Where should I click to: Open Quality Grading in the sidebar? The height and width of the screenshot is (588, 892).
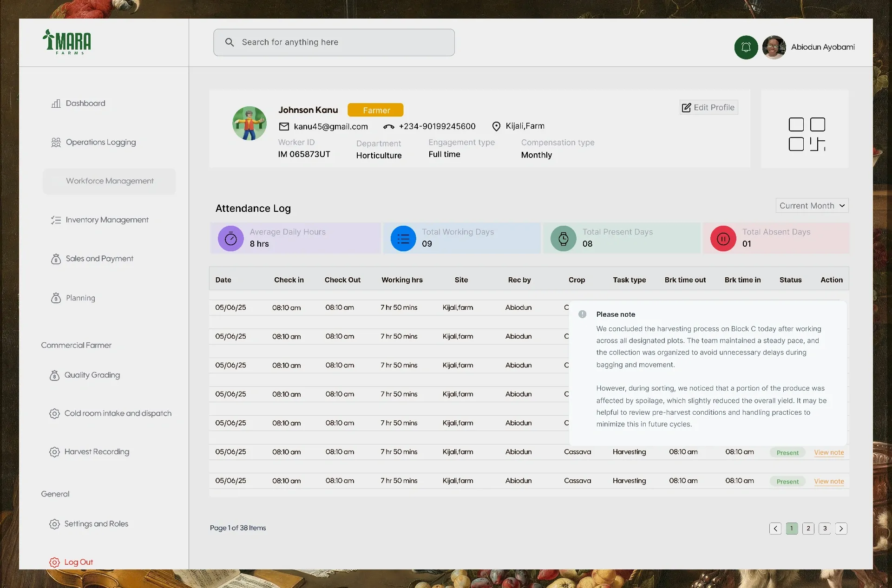[92, 375]
